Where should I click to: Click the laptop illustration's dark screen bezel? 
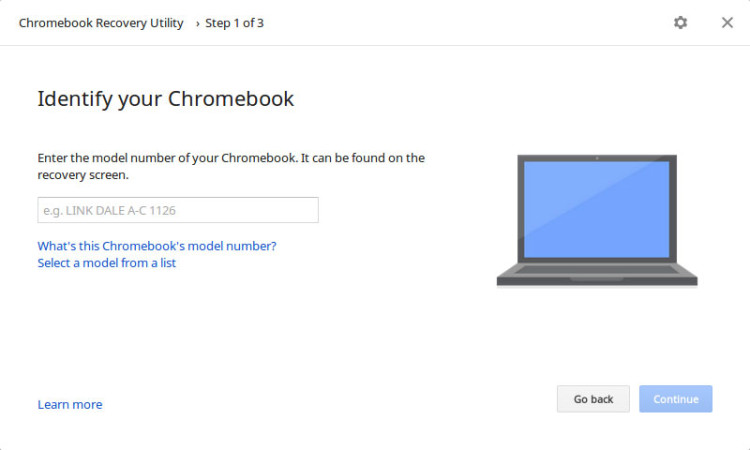[x=522, y=210]
